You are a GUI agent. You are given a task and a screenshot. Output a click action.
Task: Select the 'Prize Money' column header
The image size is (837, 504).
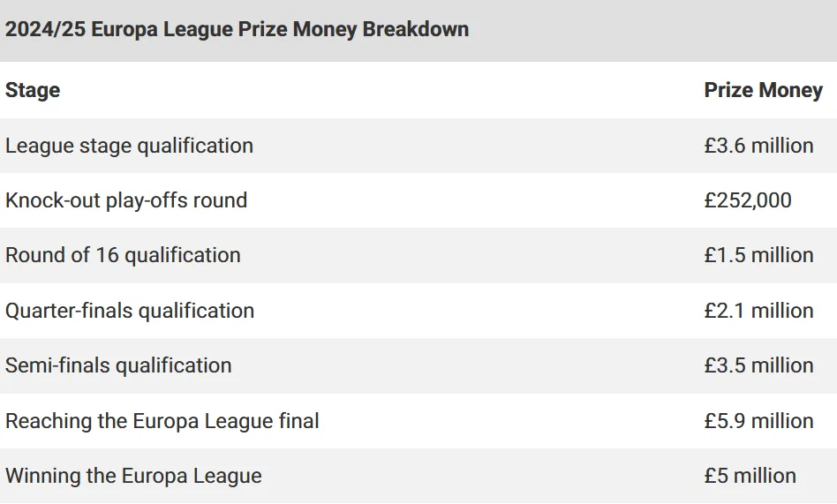coord(764,90)
